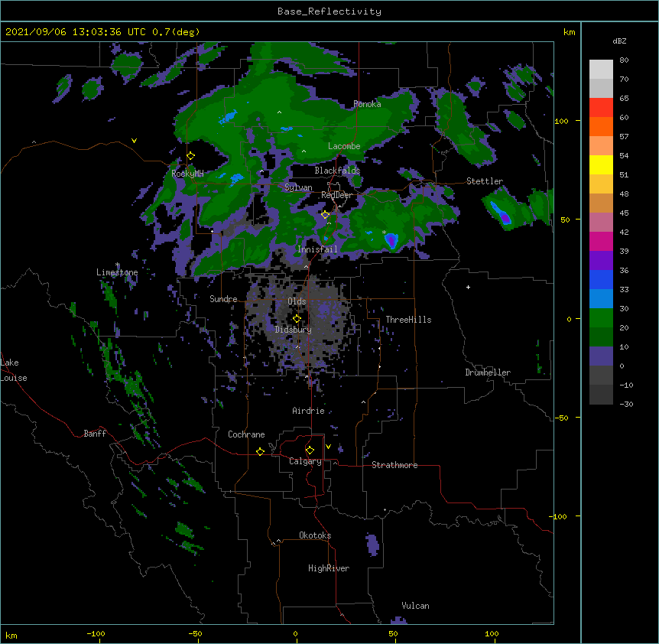Click the RockyMH label

[187, 174]
